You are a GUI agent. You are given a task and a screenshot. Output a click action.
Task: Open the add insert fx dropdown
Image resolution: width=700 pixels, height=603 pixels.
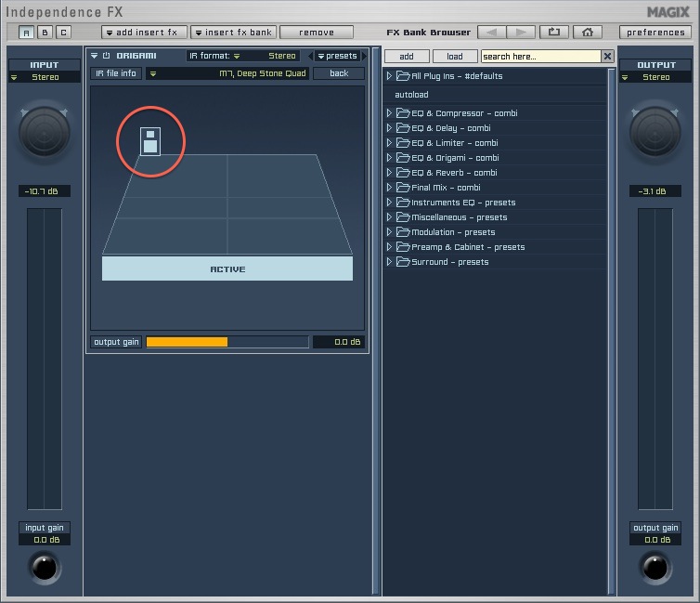[x=144, y=33]
